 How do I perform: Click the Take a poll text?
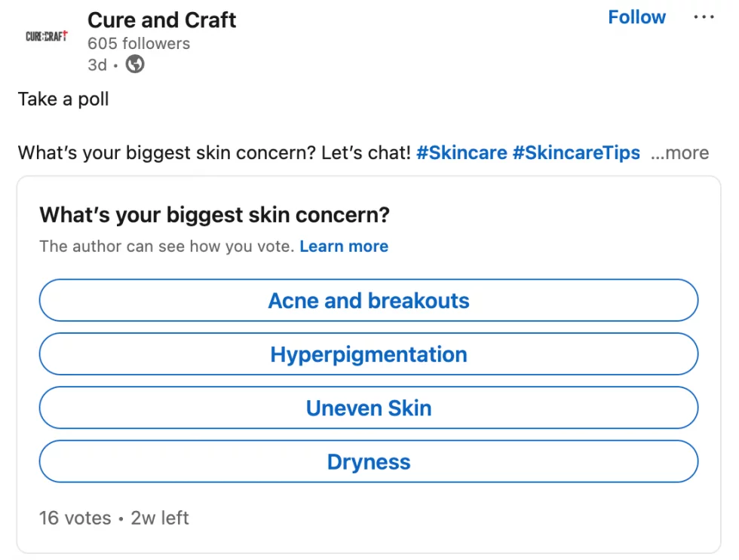point(63,99)
